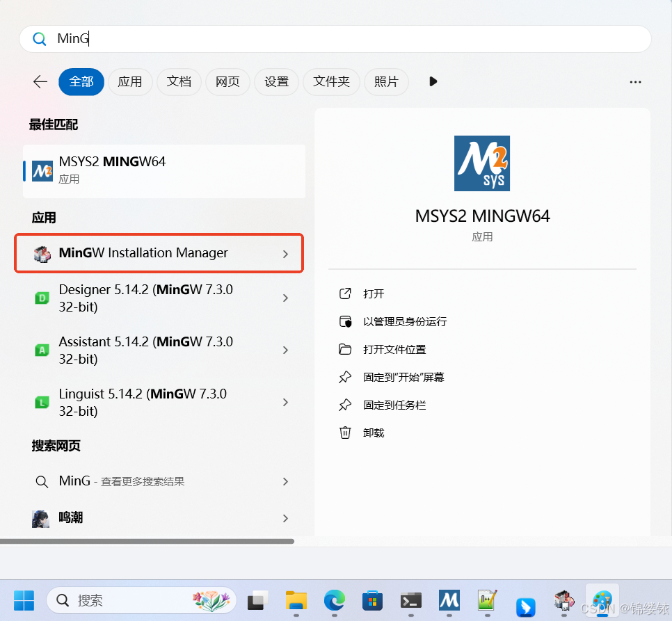Switch to the 文件夹 filter tab
This screenshot has height=621, width=672.
pos(331,81)
